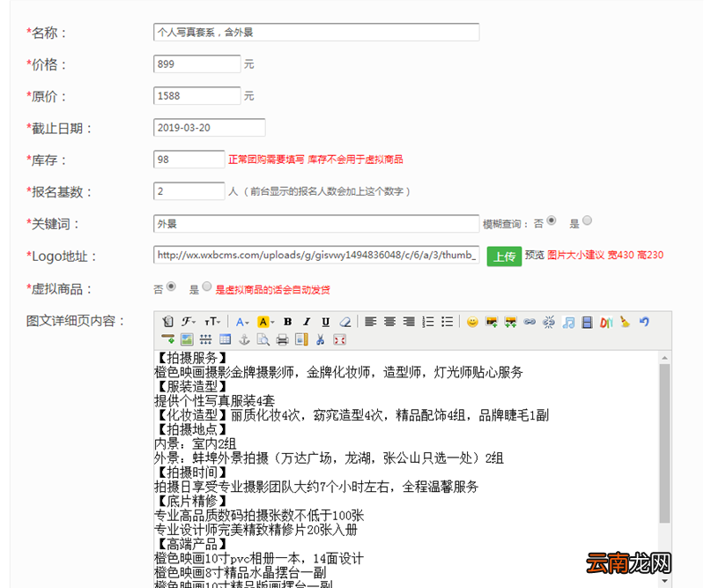Screen dimensions: 704x588
Task: Click the paste from clipboard icon
Action: (x=168, y=321)
